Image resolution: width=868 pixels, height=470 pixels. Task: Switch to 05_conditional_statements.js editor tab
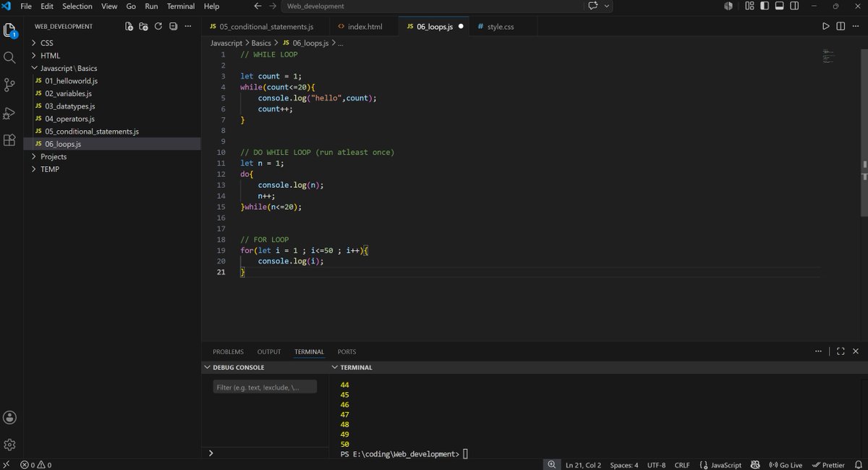[x=265, y=26]
